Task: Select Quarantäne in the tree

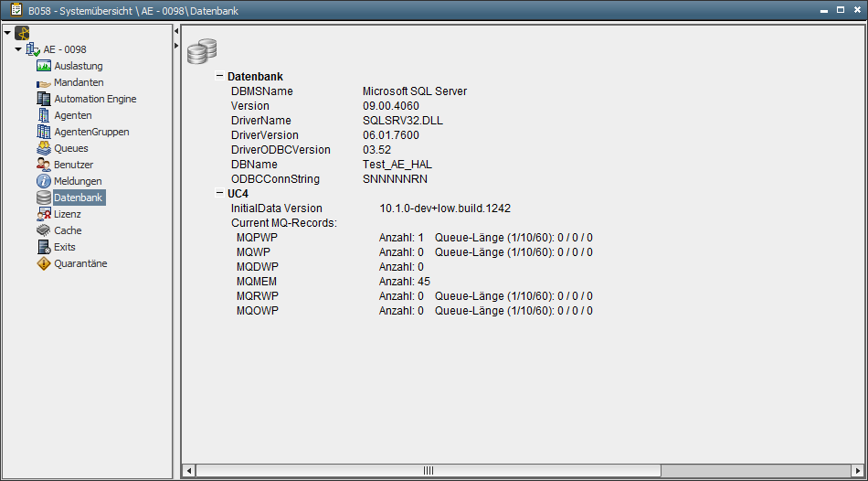Action: point(80,263)
